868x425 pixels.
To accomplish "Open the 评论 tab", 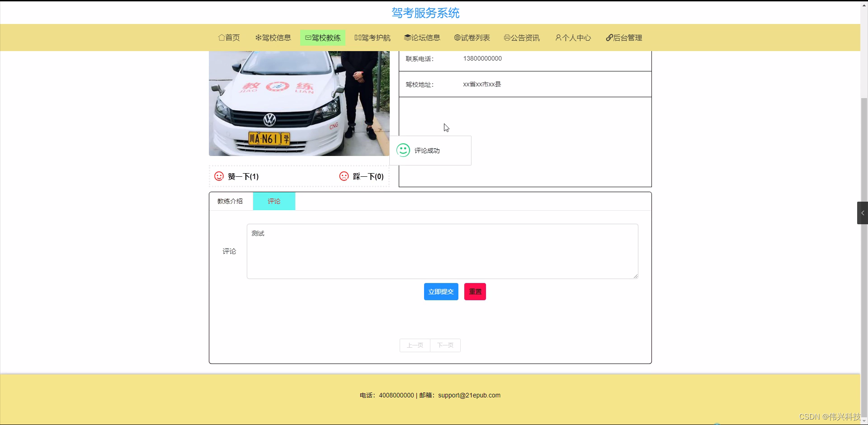I will 274,201.
